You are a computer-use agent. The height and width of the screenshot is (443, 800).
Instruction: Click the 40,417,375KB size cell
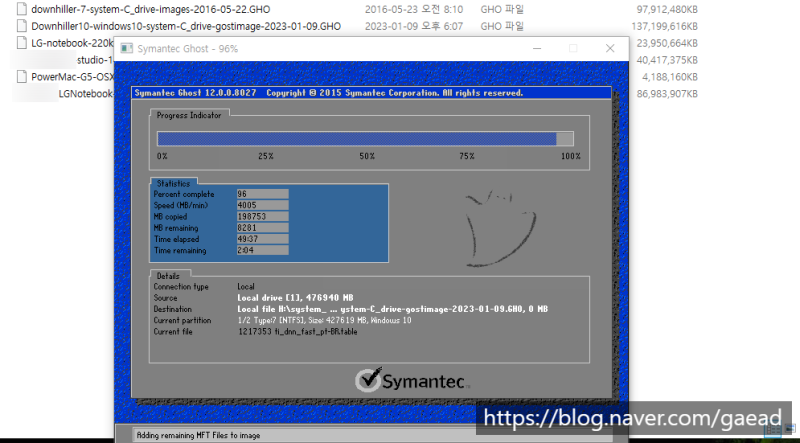pos(667,60)
